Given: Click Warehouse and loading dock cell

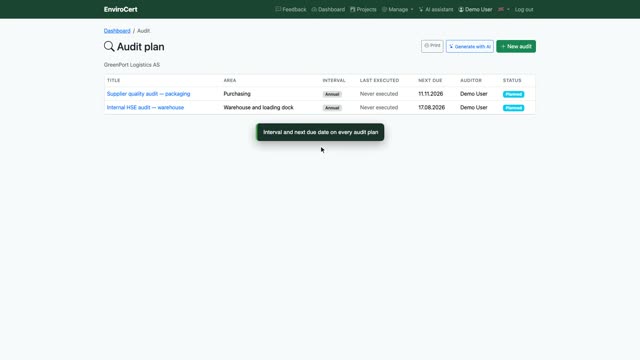Looking at the screenshot, I should coord(258,107).
